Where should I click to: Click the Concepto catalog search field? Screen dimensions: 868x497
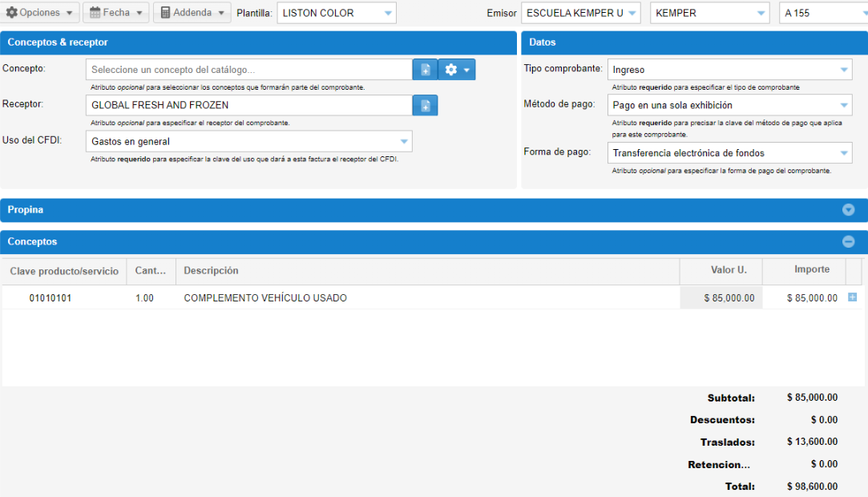click(248, 70)
